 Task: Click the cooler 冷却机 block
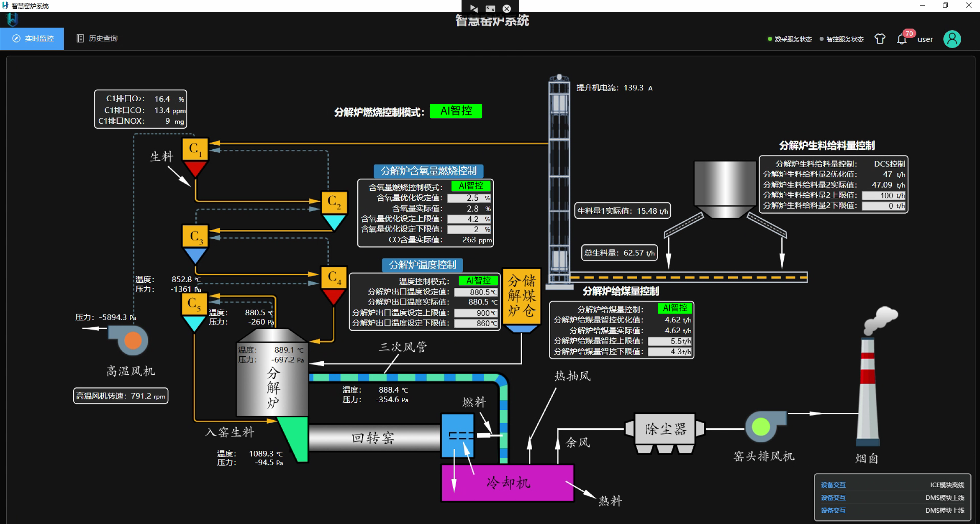508,483
